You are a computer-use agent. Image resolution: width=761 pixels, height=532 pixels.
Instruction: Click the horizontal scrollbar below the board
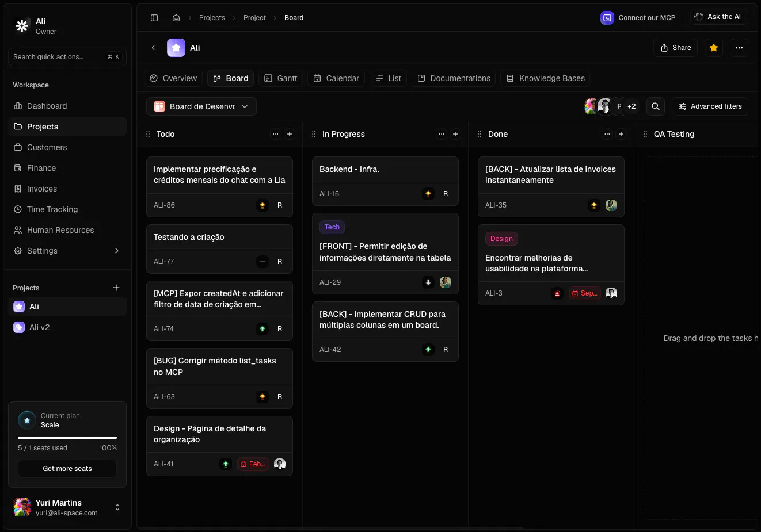[x=331, y=527]
